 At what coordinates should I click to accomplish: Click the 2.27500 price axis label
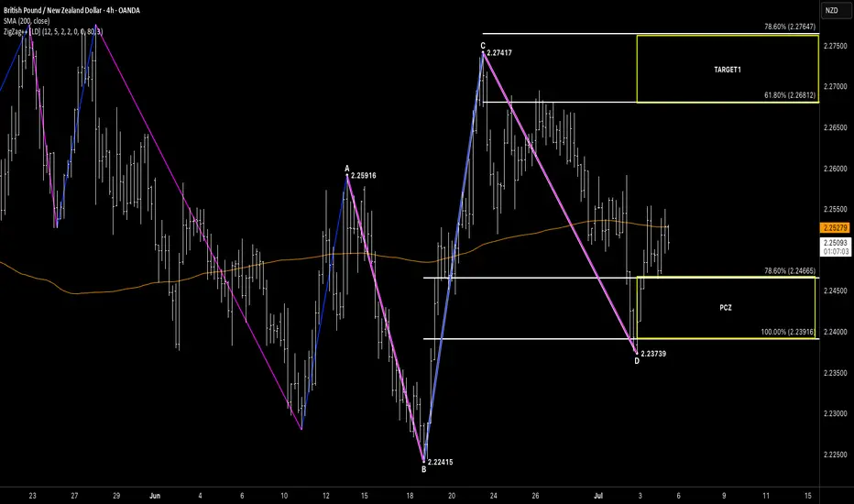pos(835,46)
